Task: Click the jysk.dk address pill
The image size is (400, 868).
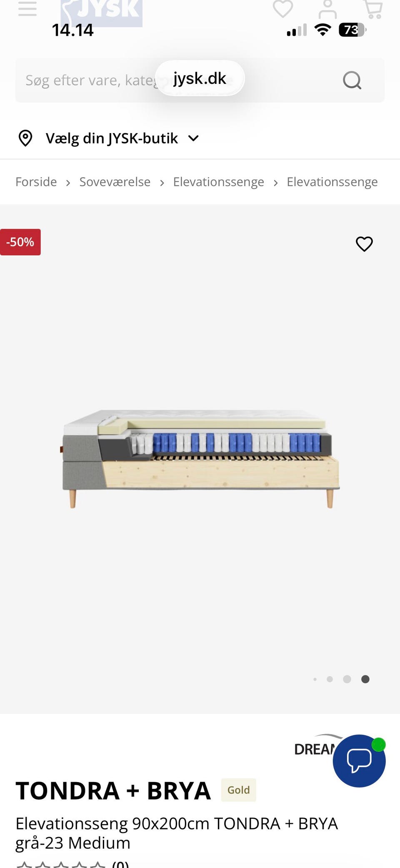Action: coord(200,78)
